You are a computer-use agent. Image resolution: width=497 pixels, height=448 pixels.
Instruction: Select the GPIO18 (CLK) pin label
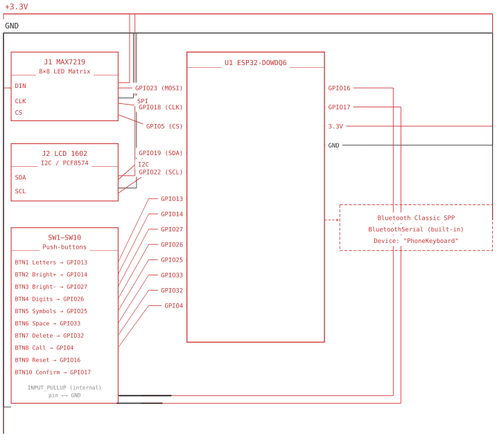pyautogui.click(x=161, y=107)
